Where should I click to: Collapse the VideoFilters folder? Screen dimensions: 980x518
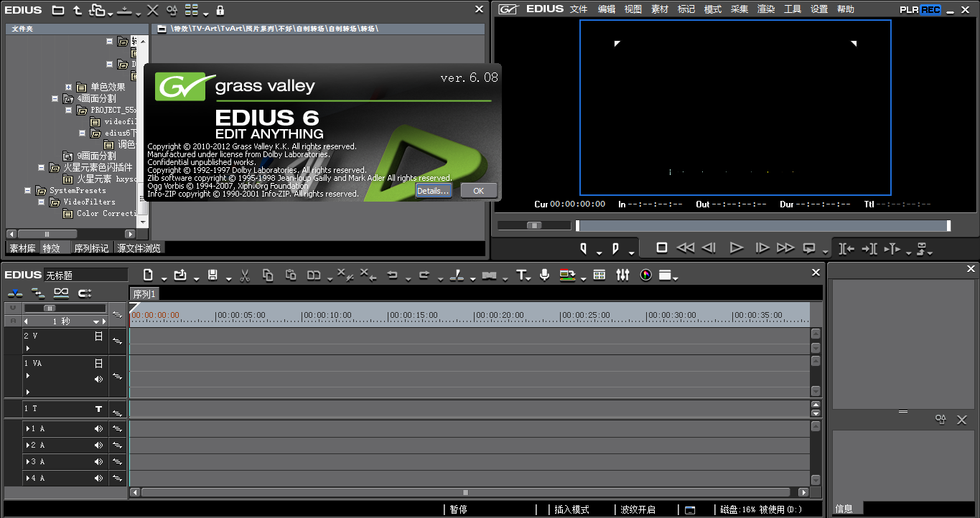click(41, 202)
